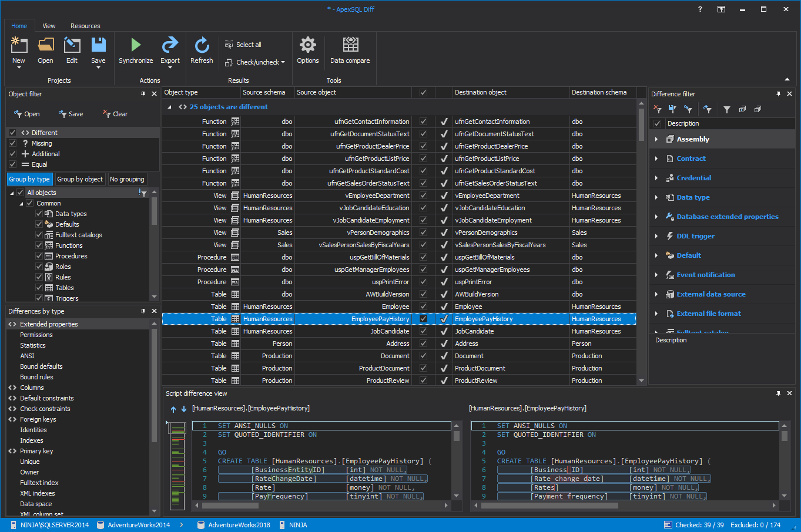The width and height of the screenshot is (801, 532).
Task: Click the Synchronize action icon
Action: coord(136,51)
